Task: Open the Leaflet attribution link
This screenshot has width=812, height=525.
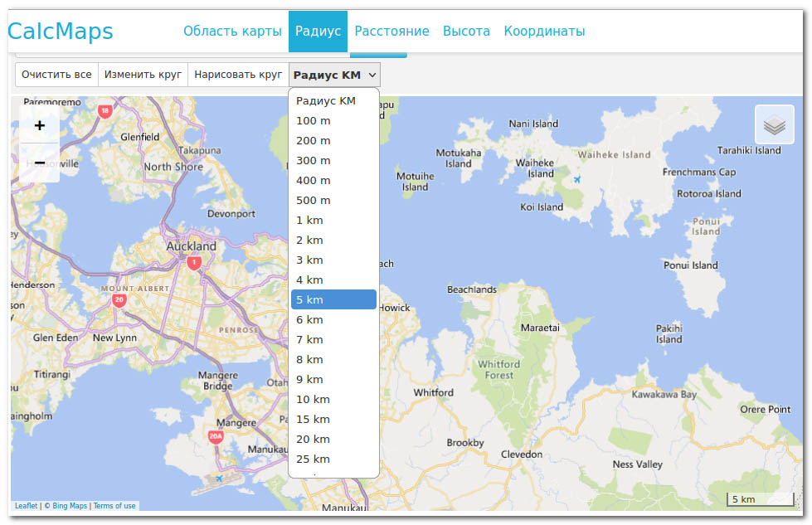Action: point(26,506)
